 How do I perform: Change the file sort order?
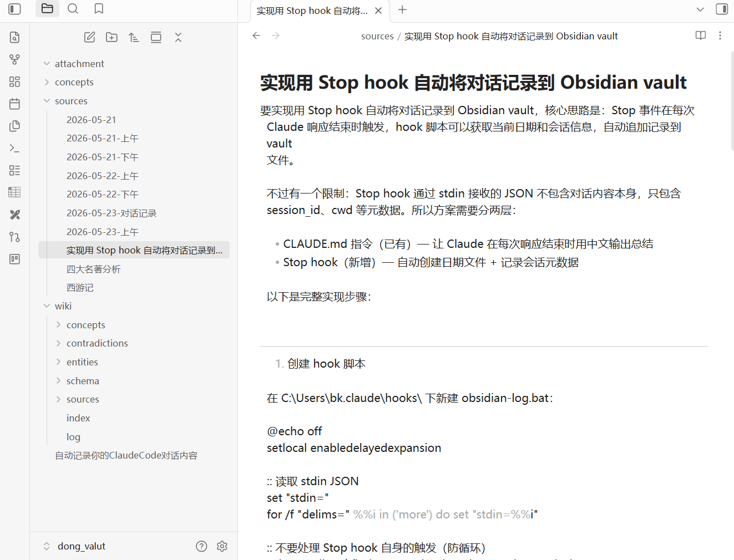pyautogui.click(x=134, y=37)
